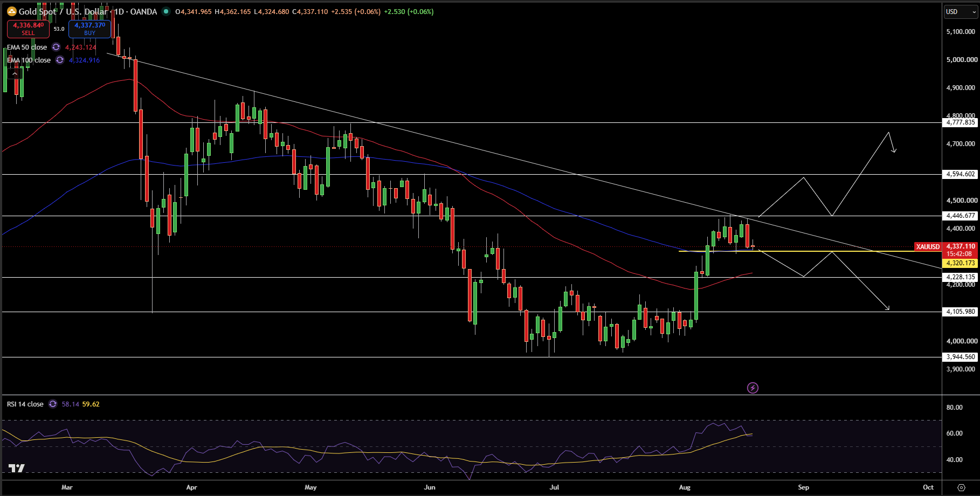This screenshot has height=496, width=980.
Task: Click the current price 4,337.110 countdown label
Action: click(x=960, y=250)
